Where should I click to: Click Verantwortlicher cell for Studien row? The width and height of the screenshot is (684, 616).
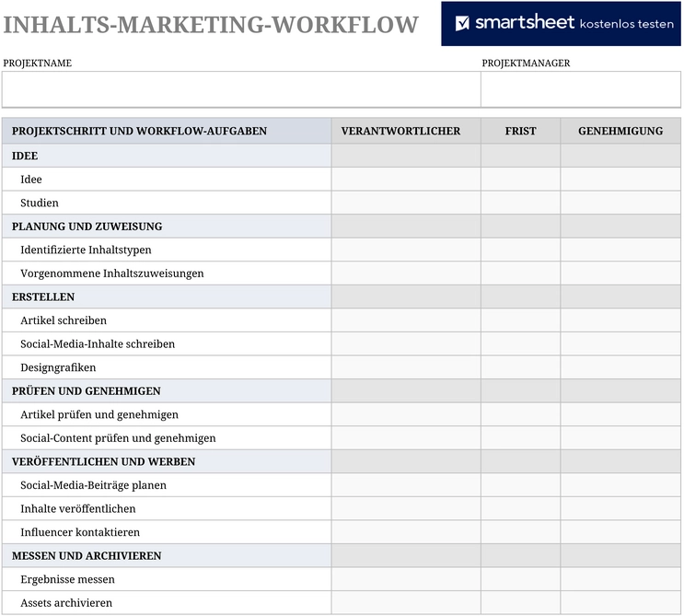pyautogui.click(x=406, y=203)
